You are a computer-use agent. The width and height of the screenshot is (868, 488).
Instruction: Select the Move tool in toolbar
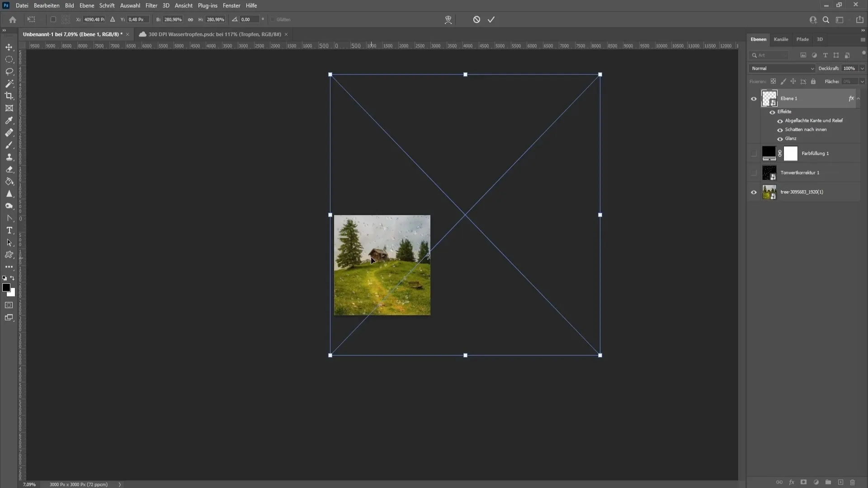pyautogui.click(x=9, y=47)
